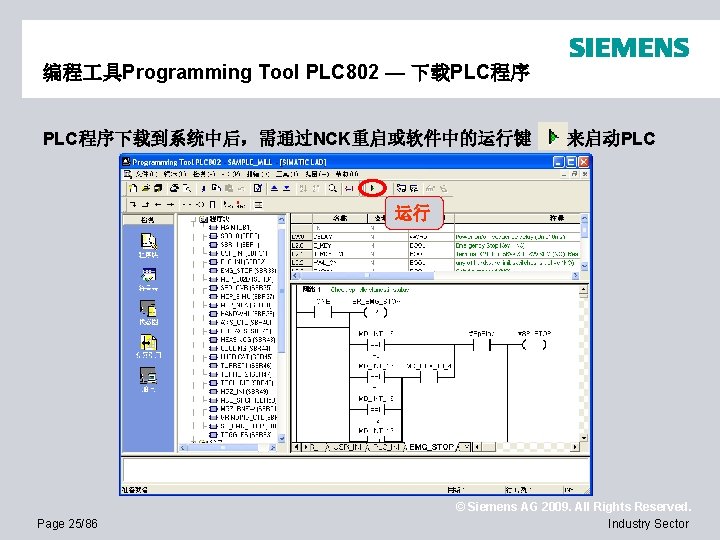The width and height of the screenshot is (720, 540).
Task: Click ladder editor vertical scrollbar down arrow
Action: coord(584,438)
